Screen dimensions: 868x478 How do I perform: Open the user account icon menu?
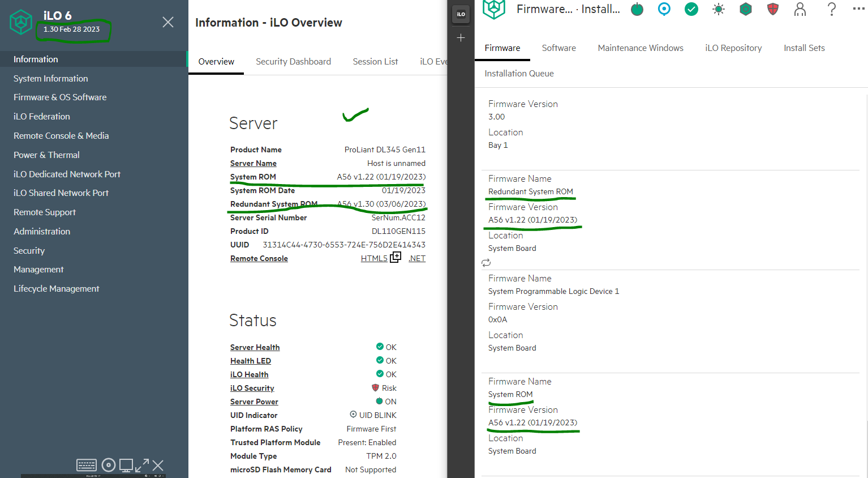click(800, 9)
